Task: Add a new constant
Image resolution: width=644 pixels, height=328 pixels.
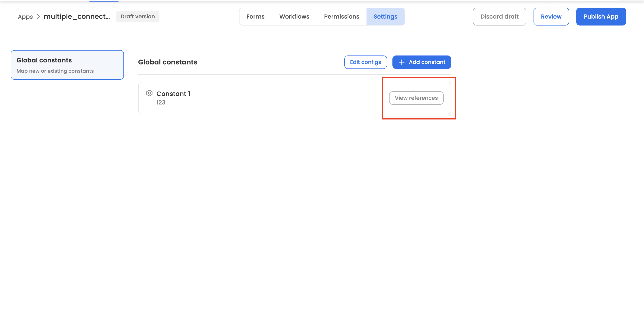Action: tap(422, 62)
